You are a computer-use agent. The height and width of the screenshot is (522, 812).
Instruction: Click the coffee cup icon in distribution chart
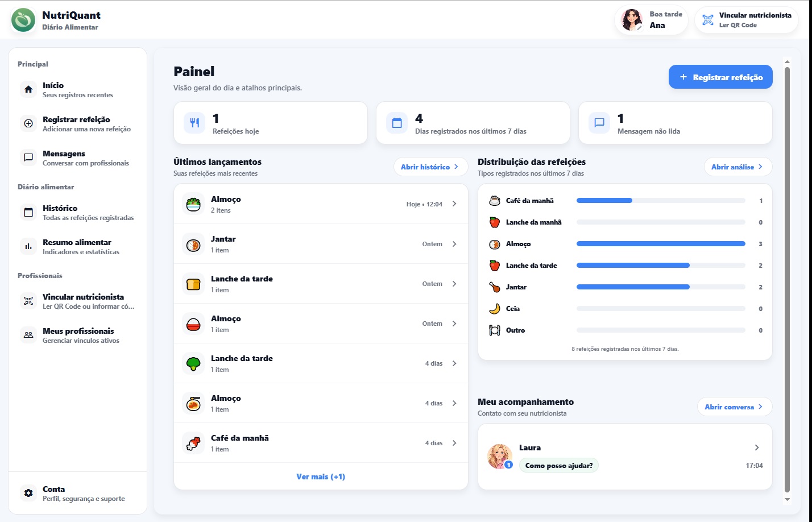click(x=495, y=201)
